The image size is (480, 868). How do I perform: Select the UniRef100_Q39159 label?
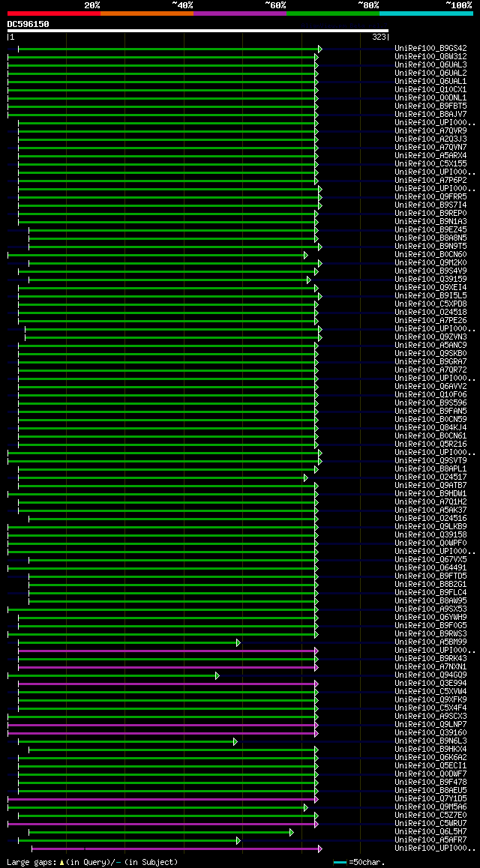pyautogui.click(x=430, y=279)
